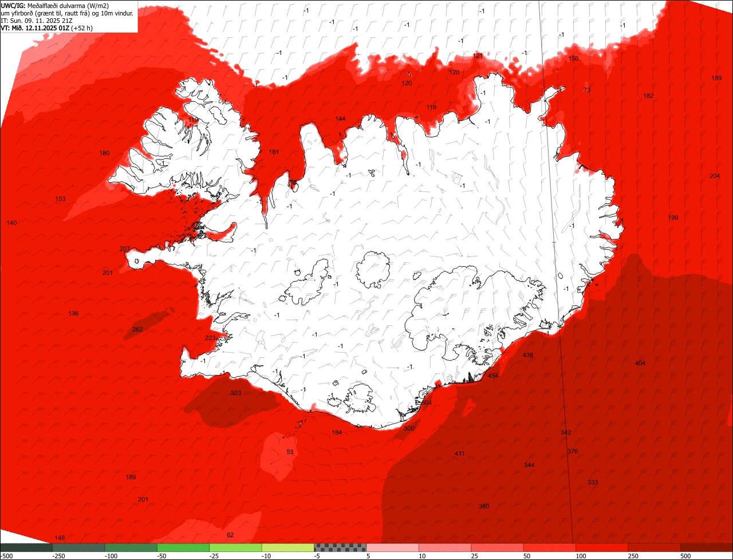
Task: Click the pink 10 to 25 legend swatch
Action: pyautogui.click(x=445, y=547)
